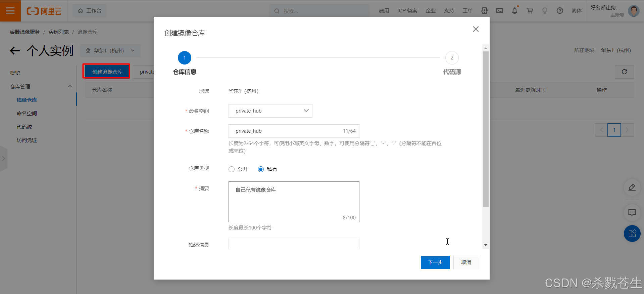Open the hamburger navigation menu
The image size is (644, 294).
[10, 11]
